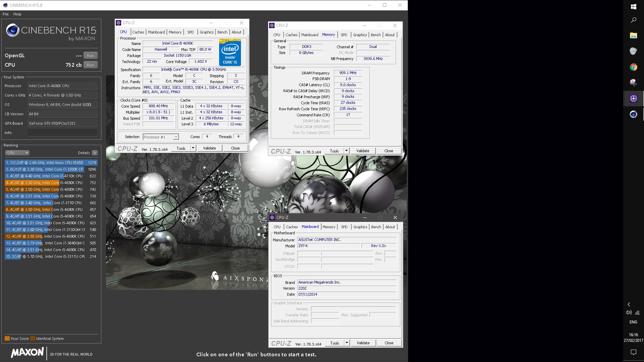Show hidden tray icons chevron
This screenshot has height=362, width=644.
pyautogui.click(x=629, y=304)
